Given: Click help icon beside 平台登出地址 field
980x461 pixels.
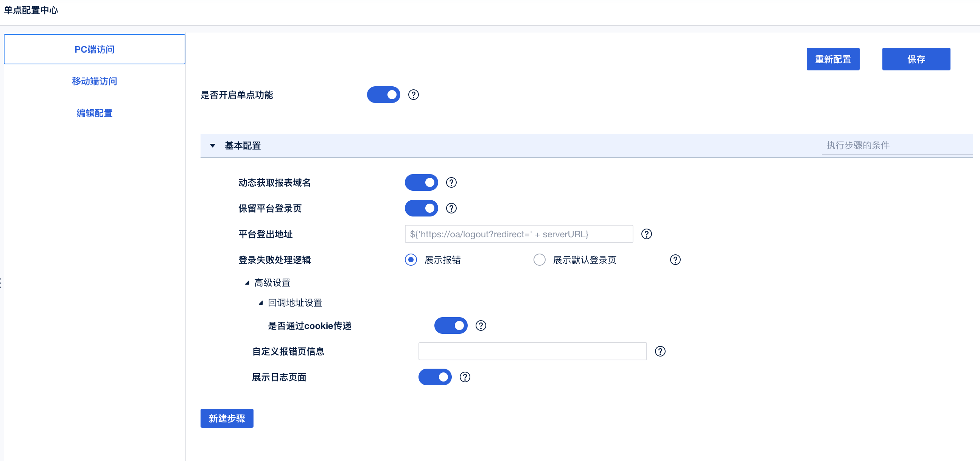Looking at the screenshot, I should [x=646, y=234].
